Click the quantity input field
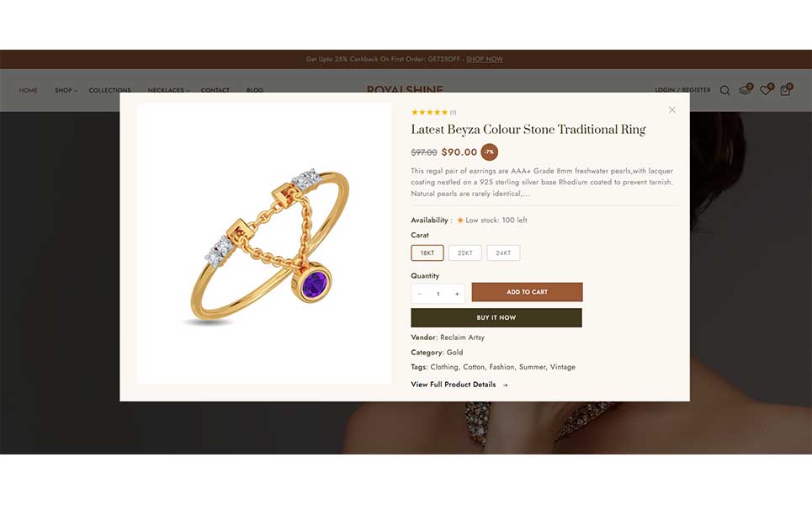This screenshot has height=505, width=812. pos(438,294)
